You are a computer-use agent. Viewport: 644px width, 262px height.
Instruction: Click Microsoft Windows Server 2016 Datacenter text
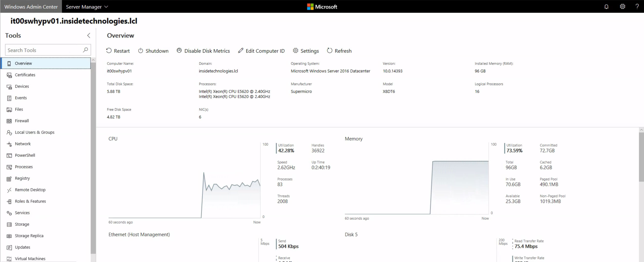click(330, 71)
